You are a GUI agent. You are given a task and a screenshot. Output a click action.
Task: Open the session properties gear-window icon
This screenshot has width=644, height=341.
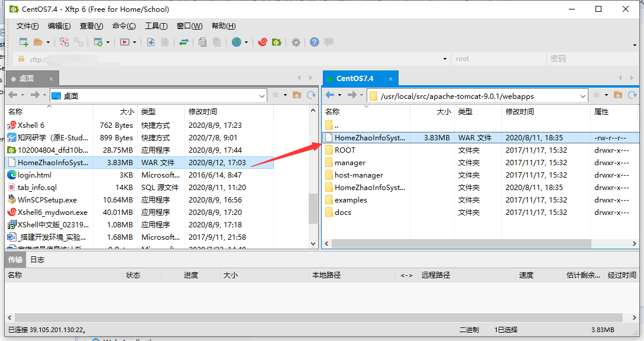[98, 42]
